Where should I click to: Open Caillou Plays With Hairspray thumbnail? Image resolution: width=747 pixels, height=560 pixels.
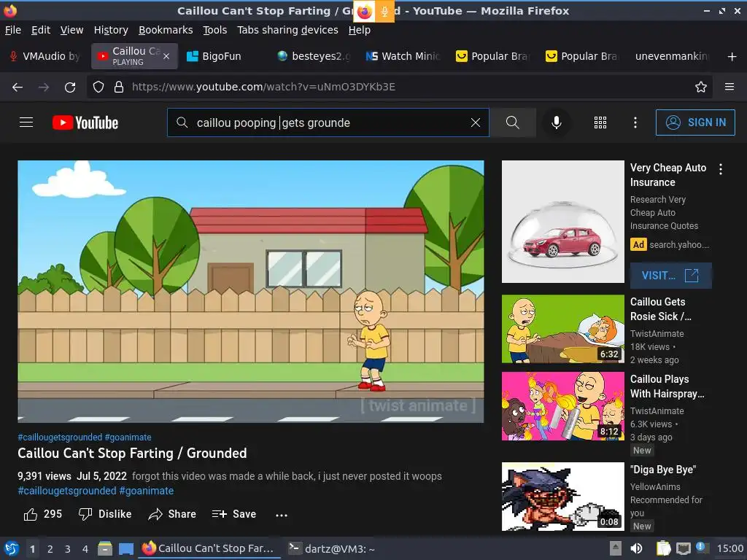562,406
